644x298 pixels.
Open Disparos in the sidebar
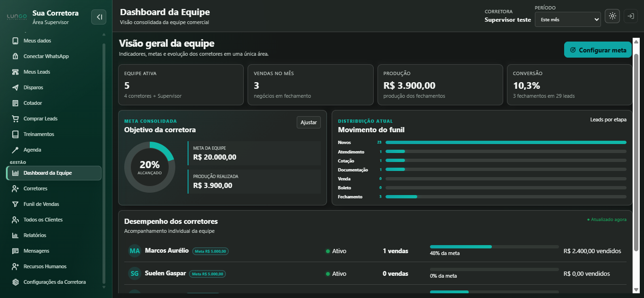pyautogui.click(x=54, y=87)
